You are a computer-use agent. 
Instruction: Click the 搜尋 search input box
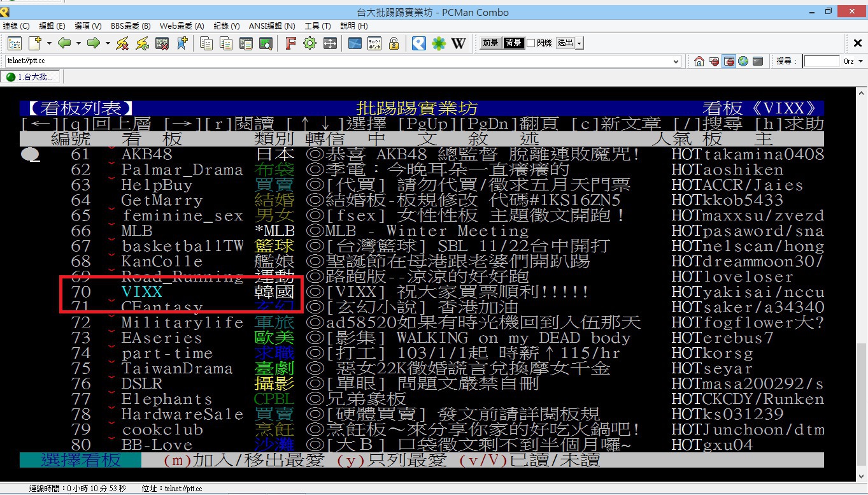pyautogui.click(x=822, y=61)
